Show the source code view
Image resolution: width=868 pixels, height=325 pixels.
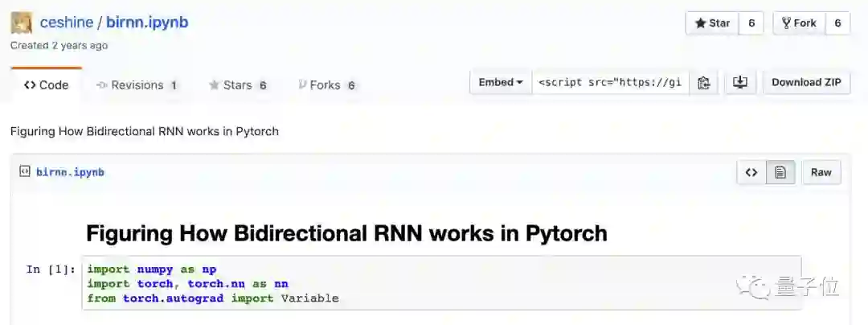751,172
